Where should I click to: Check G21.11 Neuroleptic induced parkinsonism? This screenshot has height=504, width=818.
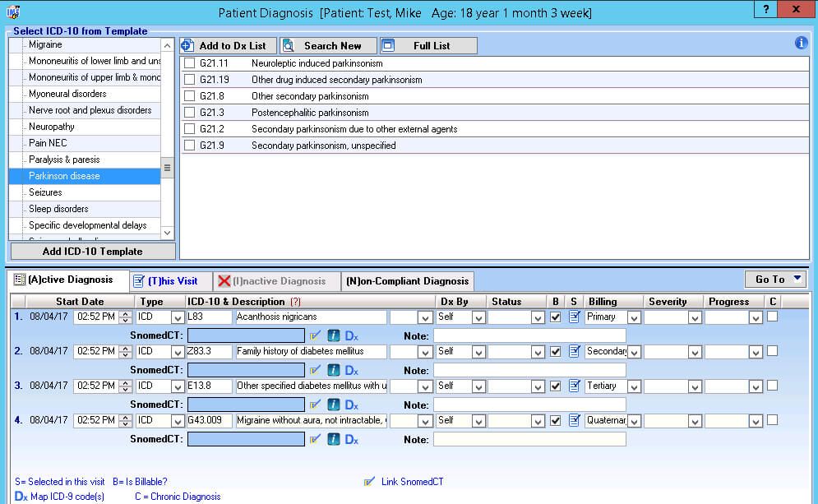pyautogui.click(x=190, y=63)
